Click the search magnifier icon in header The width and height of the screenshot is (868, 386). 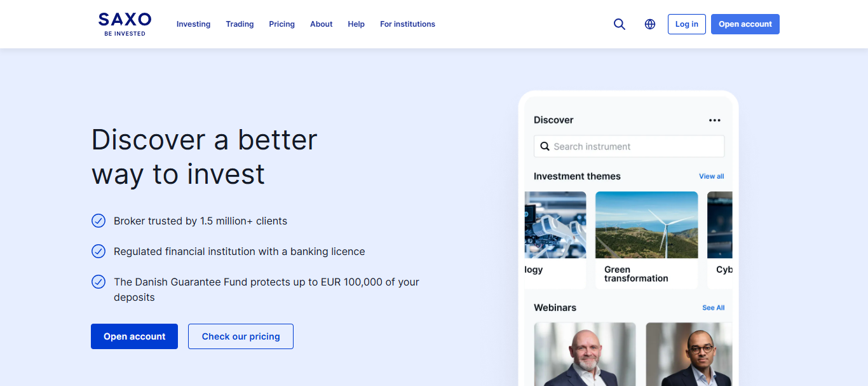(x=620, y=24)
